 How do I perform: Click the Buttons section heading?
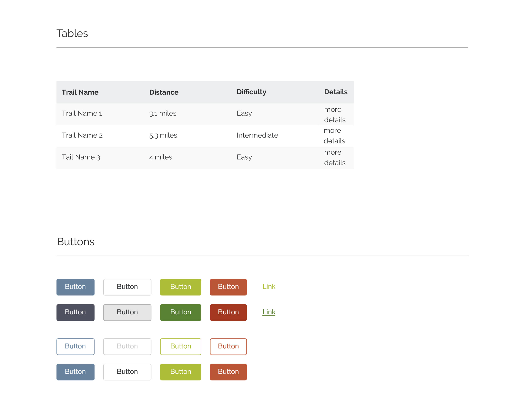(76, 242)
